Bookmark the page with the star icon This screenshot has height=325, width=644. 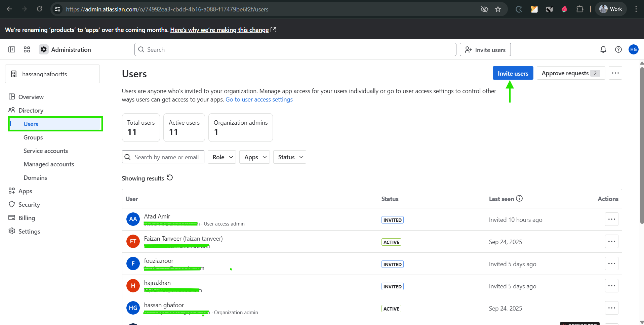(498, 9)
